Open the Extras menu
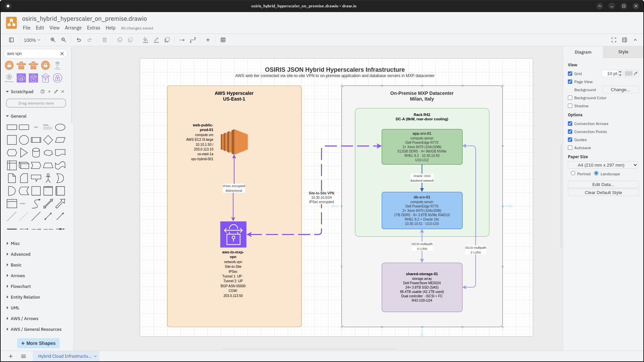 (x=94, y=28)
